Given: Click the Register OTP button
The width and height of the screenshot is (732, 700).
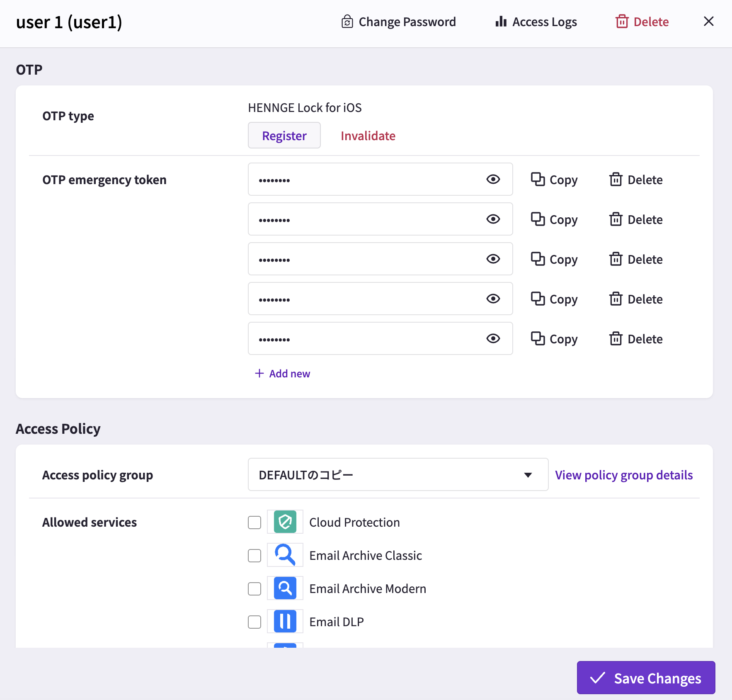Looking at the screenshot, I should 284,135.
